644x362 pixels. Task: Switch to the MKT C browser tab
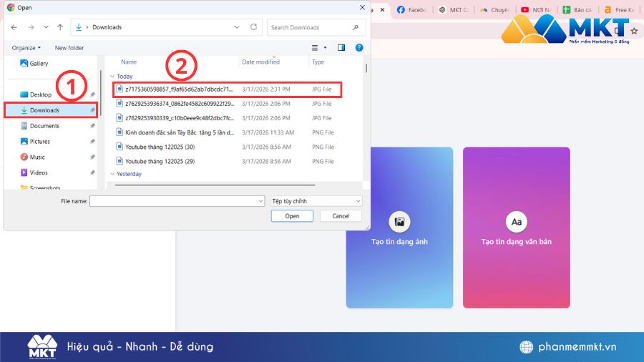pos(453,10)
